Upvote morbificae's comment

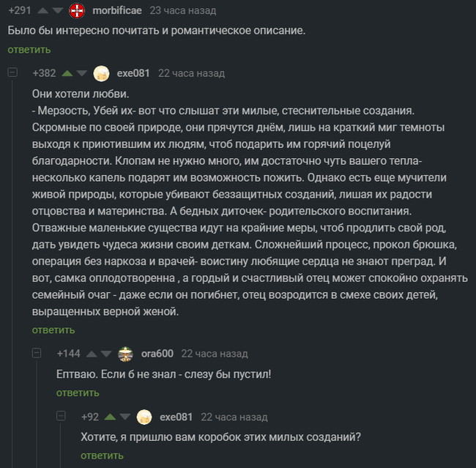[x=42, y=11]
